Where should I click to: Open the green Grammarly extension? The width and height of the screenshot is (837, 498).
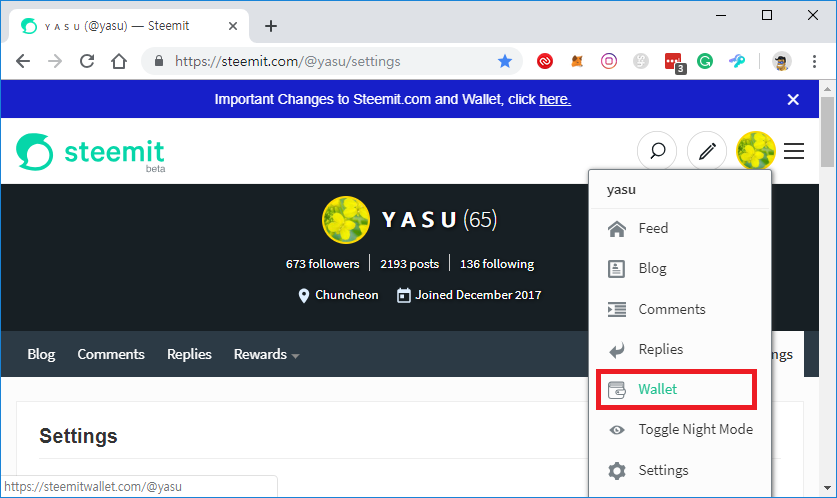(x=705, y=61)
